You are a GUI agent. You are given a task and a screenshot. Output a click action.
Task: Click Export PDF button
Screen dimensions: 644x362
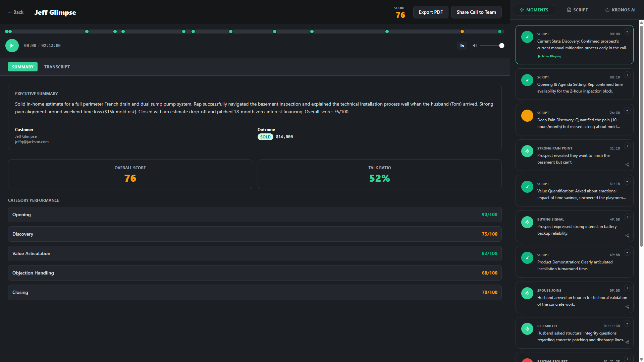click(x=430, y=12)
